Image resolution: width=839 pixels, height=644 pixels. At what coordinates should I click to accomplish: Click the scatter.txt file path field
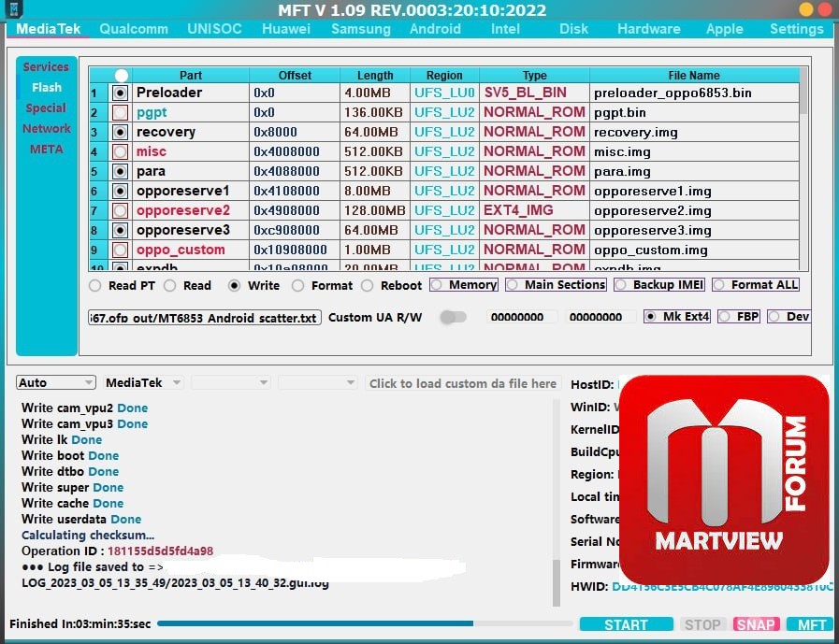pos(205,317)
